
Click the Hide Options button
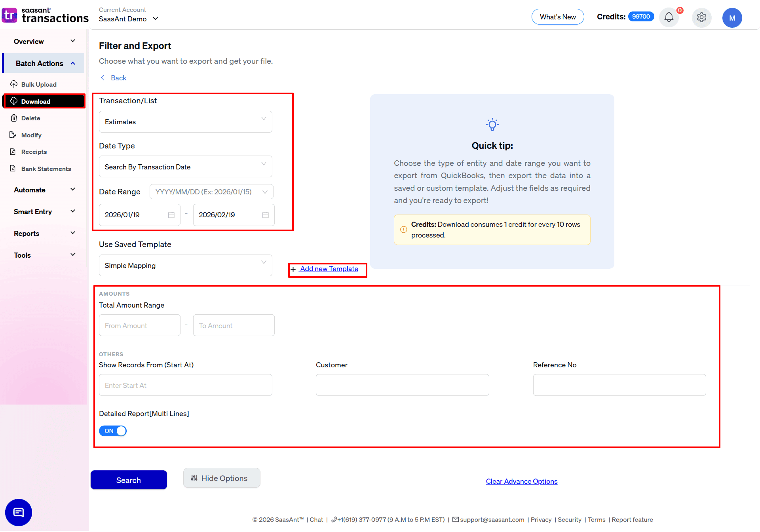[x=222, y=478]
